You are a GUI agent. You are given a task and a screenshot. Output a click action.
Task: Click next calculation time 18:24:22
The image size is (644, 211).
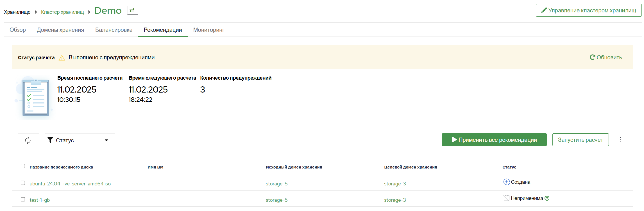140,100
